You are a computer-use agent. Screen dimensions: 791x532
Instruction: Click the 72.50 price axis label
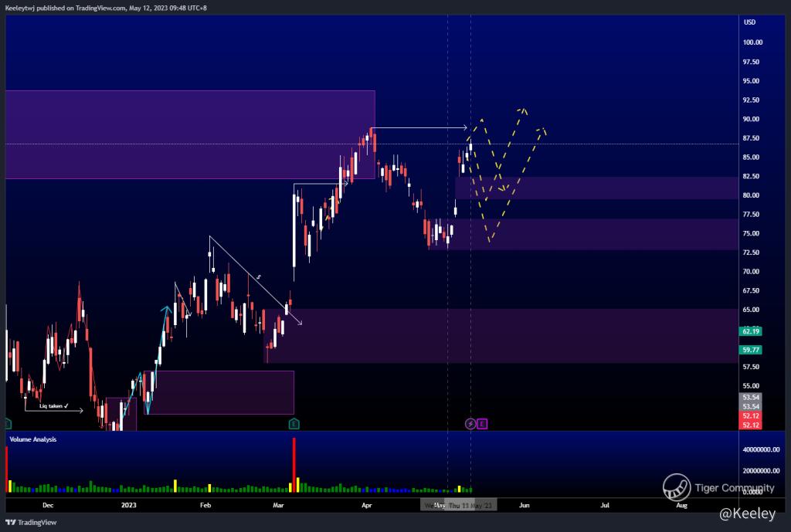click(751, 252)
